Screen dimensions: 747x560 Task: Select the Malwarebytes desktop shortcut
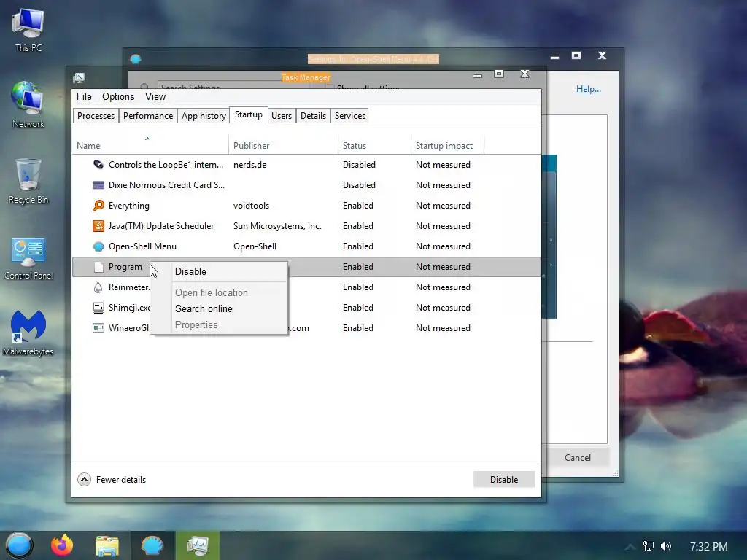click(28, 332)
